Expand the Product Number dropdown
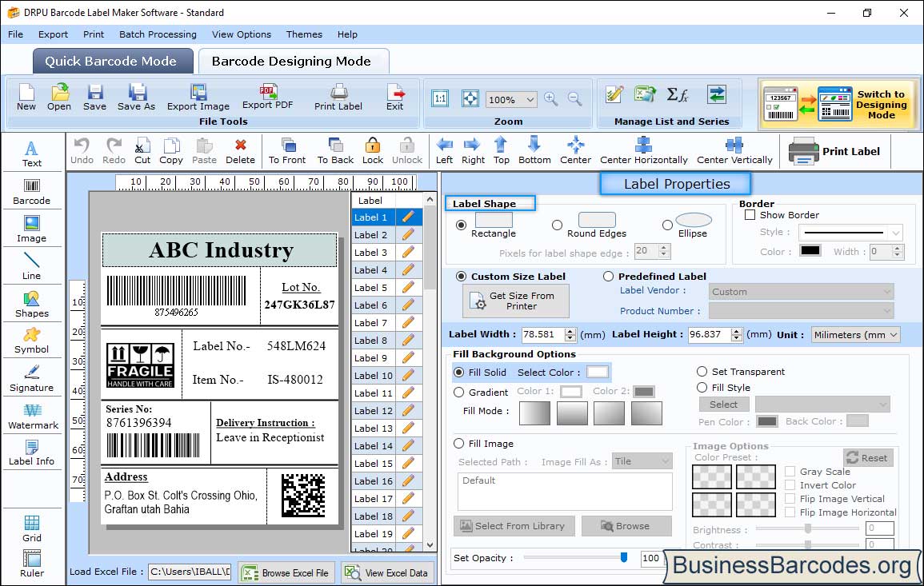The image size is (924, 586). click(887, 311)
